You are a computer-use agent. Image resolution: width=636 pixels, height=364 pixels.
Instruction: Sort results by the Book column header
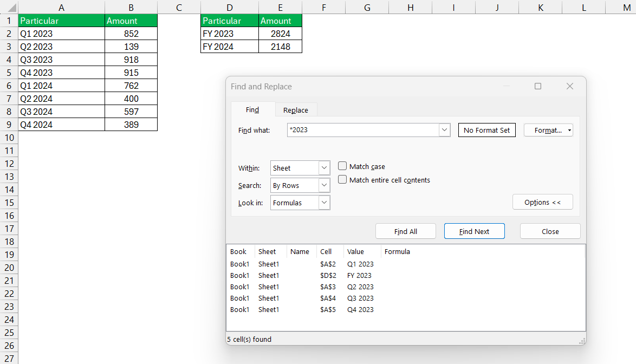[240, 252]
